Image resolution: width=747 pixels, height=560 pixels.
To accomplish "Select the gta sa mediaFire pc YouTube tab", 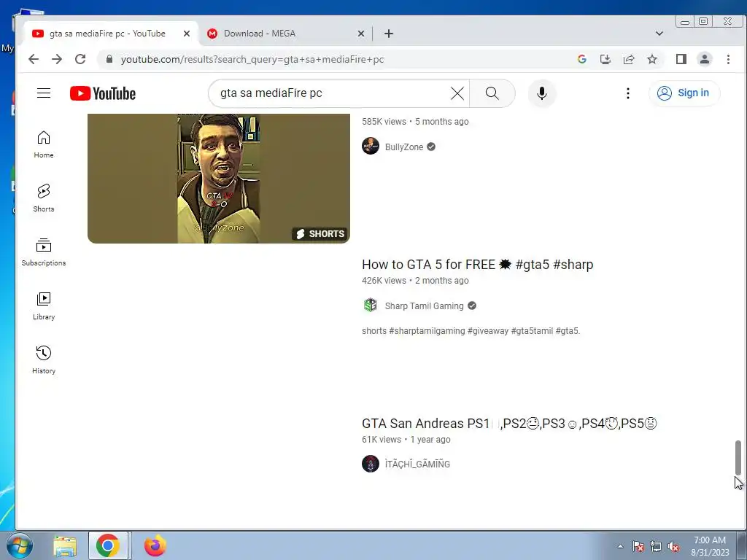I will [111, 34].
